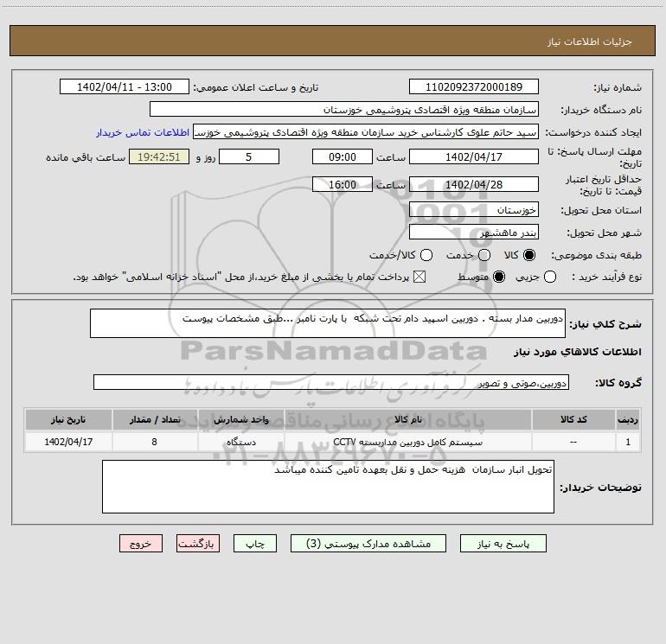Click the buyer notes text area

328,487
